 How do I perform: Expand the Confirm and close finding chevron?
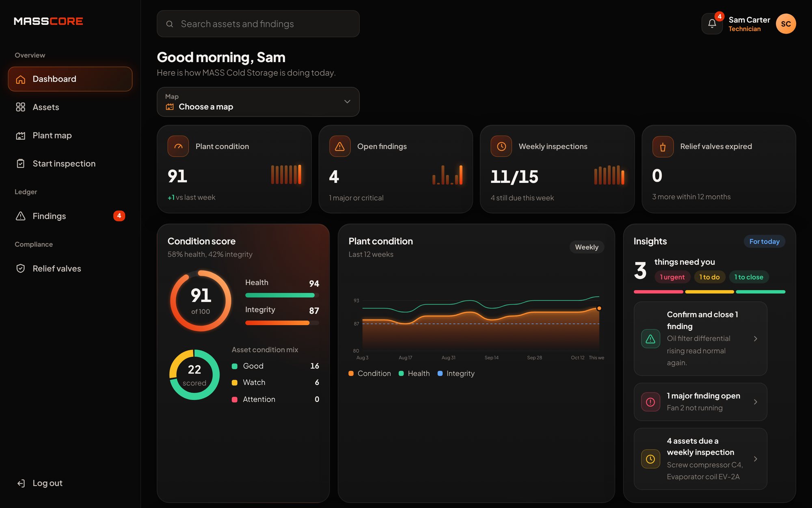coord(756,339)
